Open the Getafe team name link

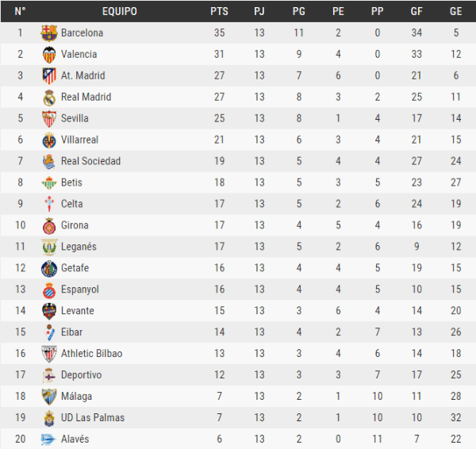pos(75,268)
